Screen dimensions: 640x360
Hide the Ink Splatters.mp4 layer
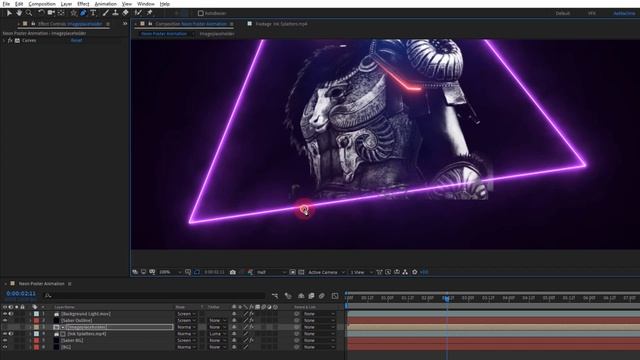pyautogui.click(x=5, y=334)
